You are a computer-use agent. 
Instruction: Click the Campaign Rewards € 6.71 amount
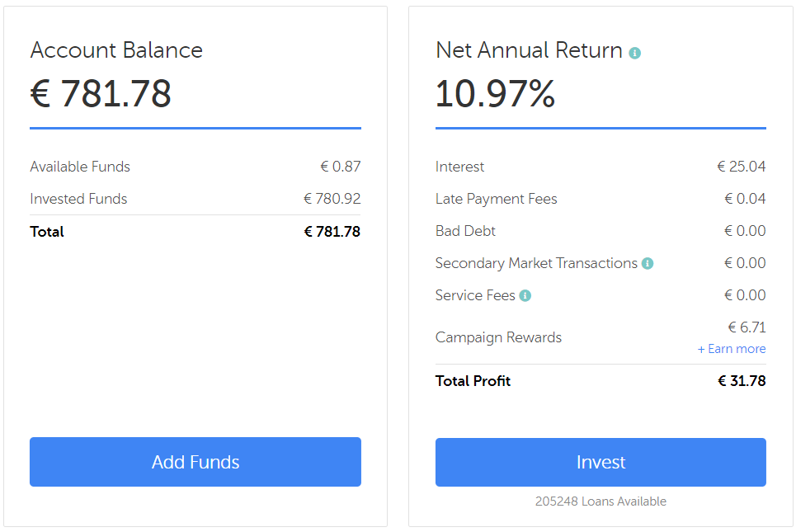[747, 327]
